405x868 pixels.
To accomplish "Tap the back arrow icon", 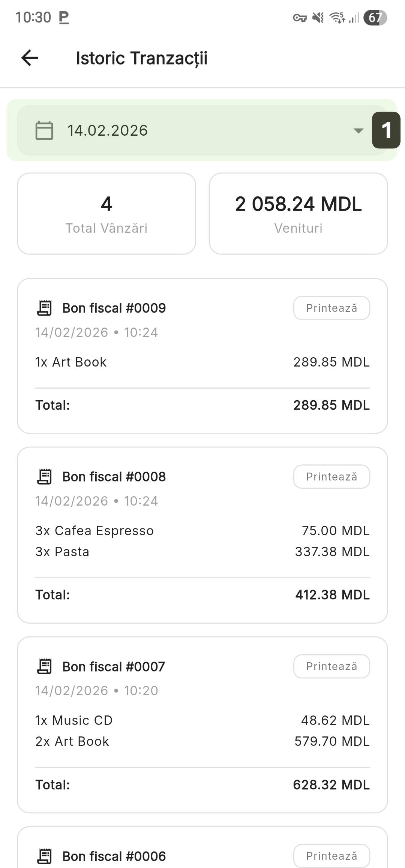I will [x=30, y=58].
